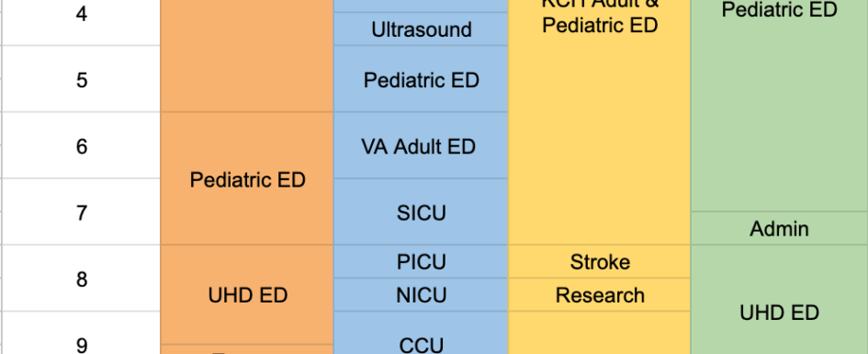Select the Research cell

tap(600, 295)
